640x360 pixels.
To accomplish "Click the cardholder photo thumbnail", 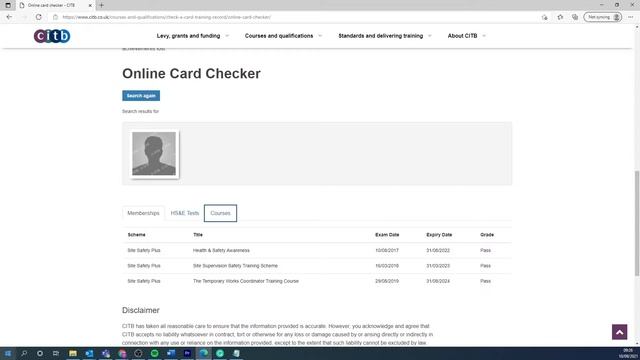I will pos(154,153).
